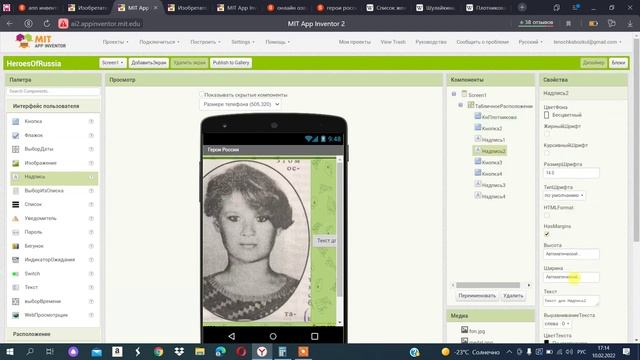Open the Screen1 screen selector dropdown

pyautogui.click(x=113, y=63)
